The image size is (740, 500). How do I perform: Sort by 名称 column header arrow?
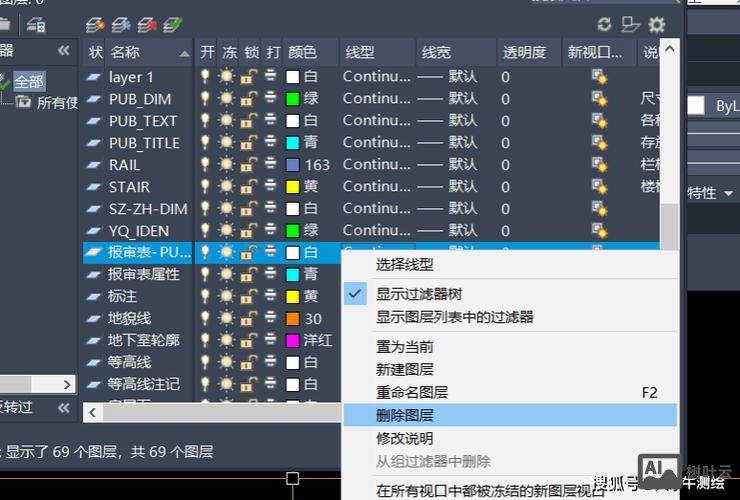(x=185, y=54)
